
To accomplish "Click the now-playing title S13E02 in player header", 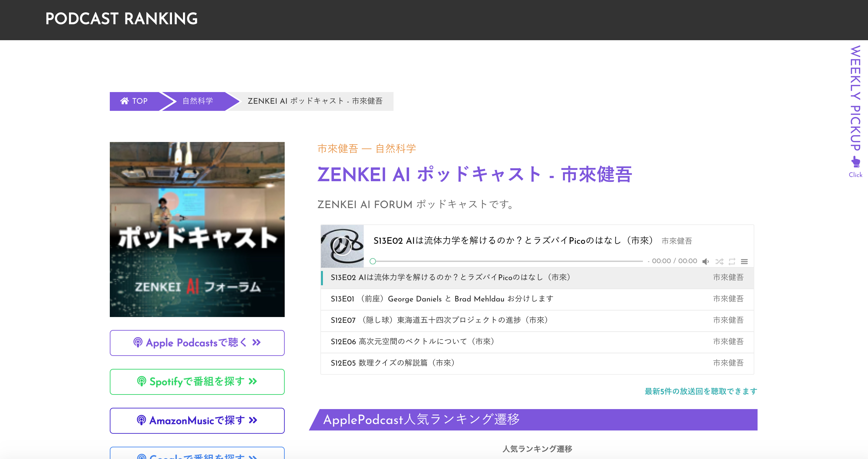I will pos(513,241).
